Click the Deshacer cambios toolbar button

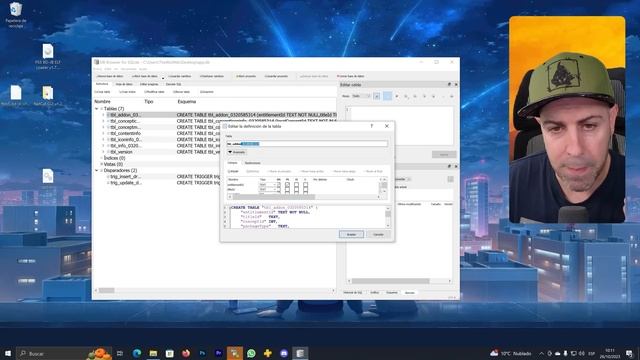coord(211,76)
